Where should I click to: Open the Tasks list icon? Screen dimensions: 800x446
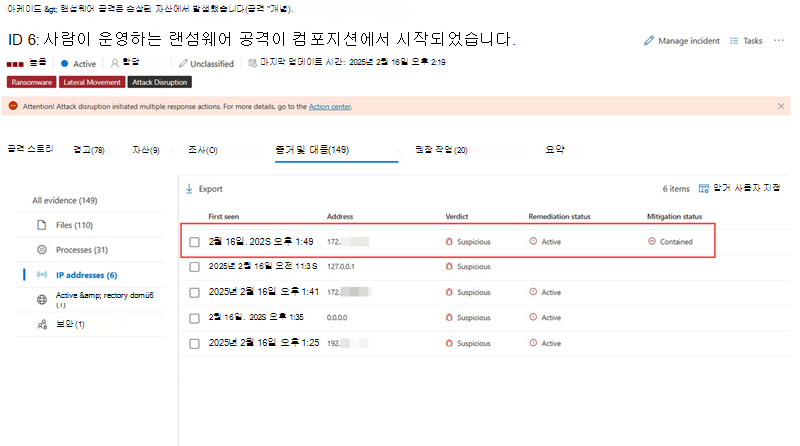tap(734, 41)
